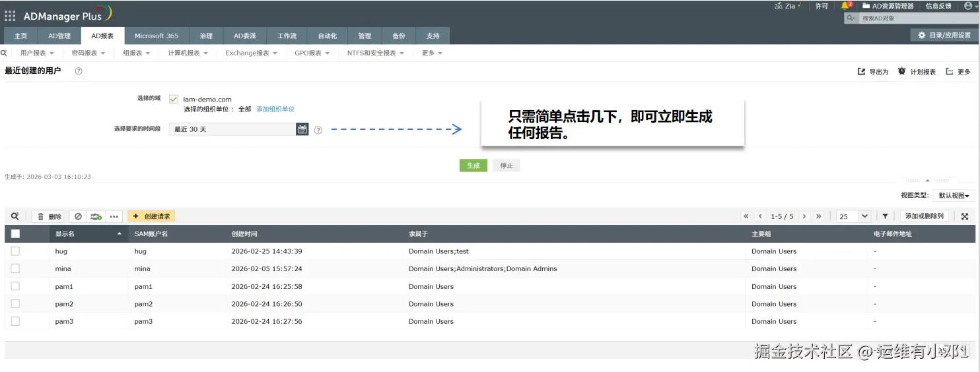Click the 停止 button

[x=507, y=166]
